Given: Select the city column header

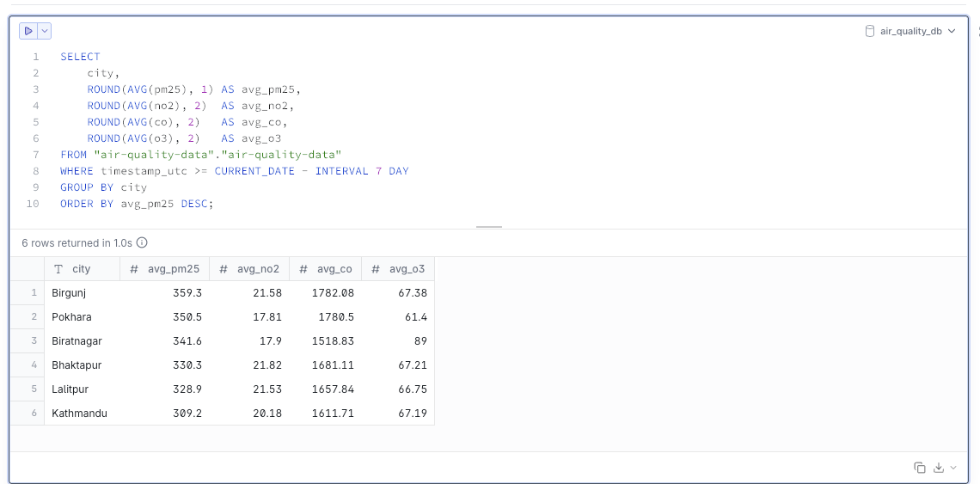Looking at the screenshot, I should coord(82,269).
